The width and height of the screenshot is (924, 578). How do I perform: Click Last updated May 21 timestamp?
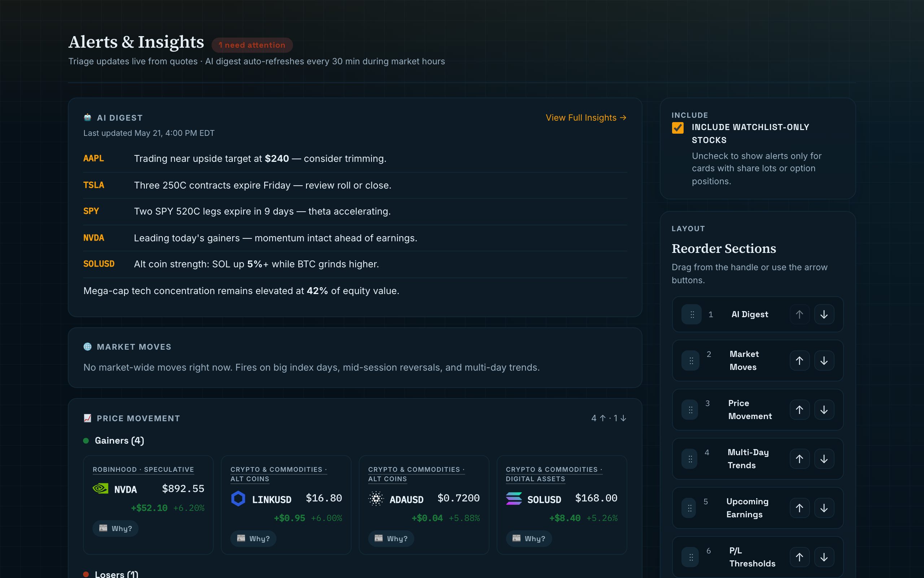click(x=149, y=133)
